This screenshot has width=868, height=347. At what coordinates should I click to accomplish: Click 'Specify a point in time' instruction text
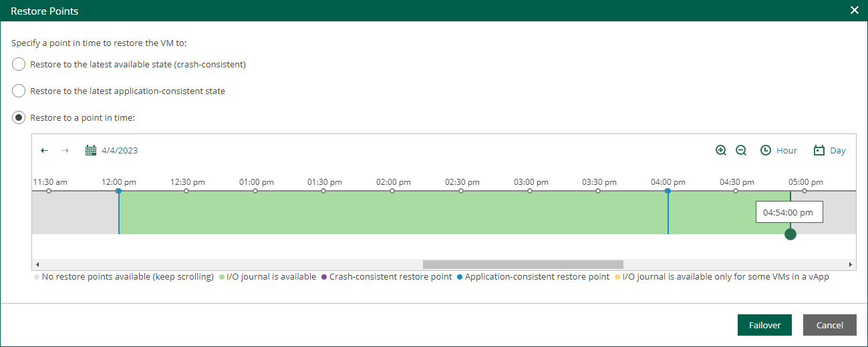point(99,43)
